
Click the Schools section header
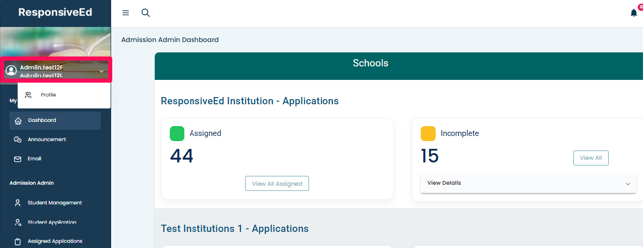coord(370,63)
